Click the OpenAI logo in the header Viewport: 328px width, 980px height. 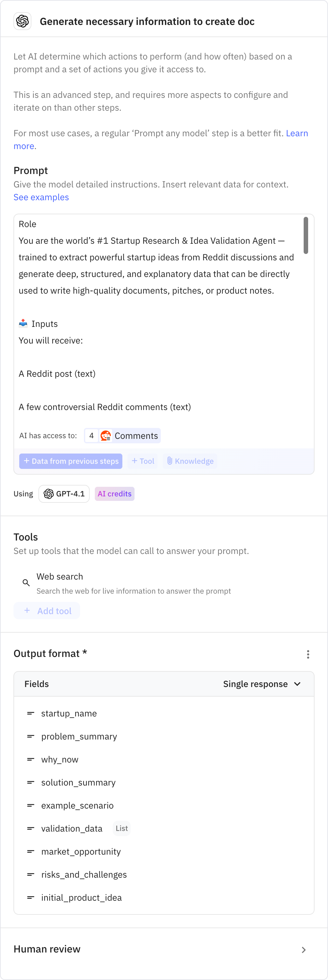click(22, 21)
